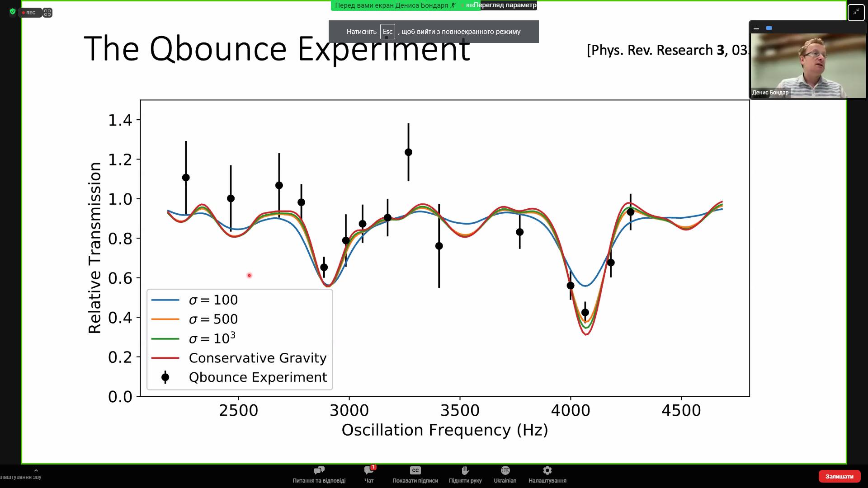
Task: Collapse the speaker video thumbnail panel
Action: click(756, 28)
